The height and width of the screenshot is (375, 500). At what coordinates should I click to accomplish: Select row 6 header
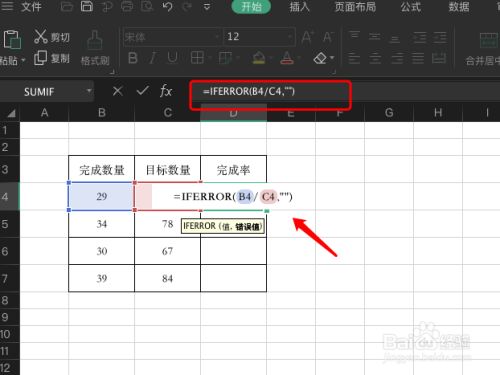tap(10, 251)
